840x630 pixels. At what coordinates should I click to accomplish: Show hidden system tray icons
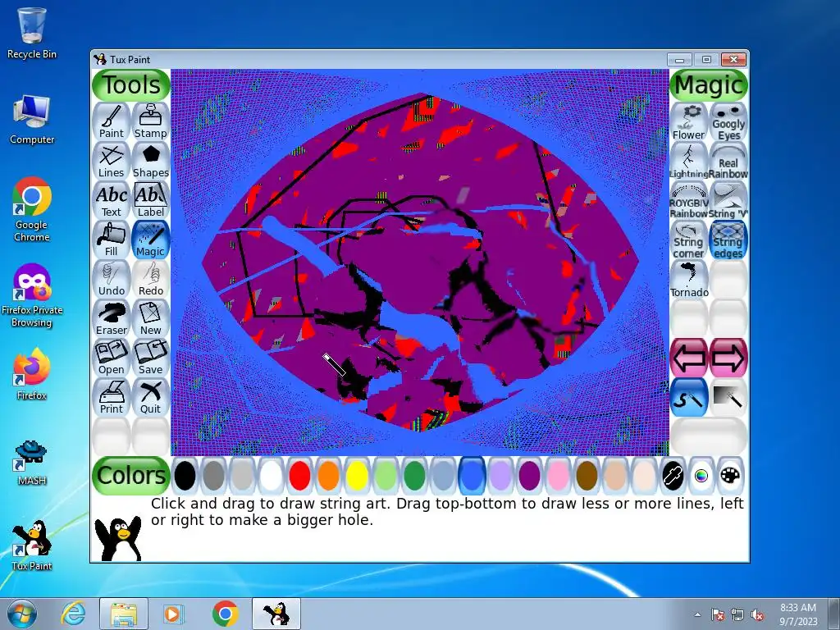(697, 614)
